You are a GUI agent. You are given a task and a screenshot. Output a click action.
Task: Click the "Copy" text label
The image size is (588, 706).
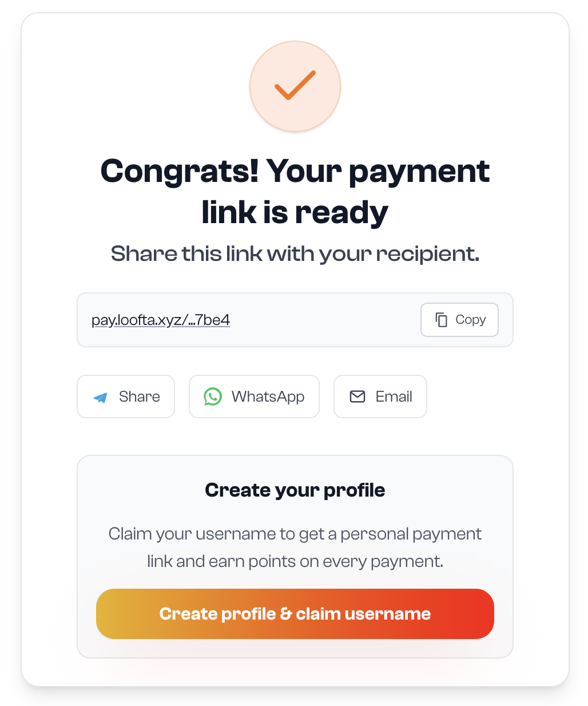(x=470, y=320)
